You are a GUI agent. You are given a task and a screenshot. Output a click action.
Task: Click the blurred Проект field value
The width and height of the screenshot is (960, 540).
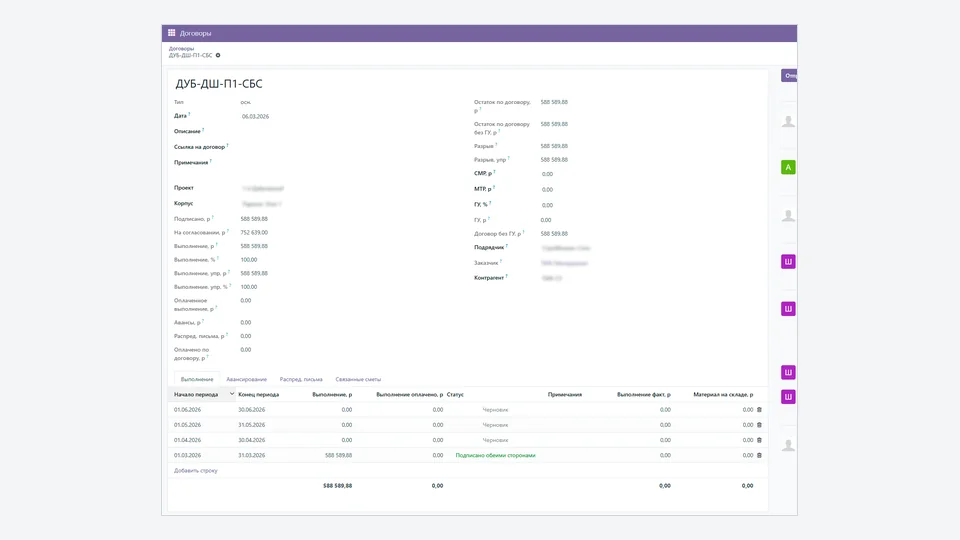point(263,189)
